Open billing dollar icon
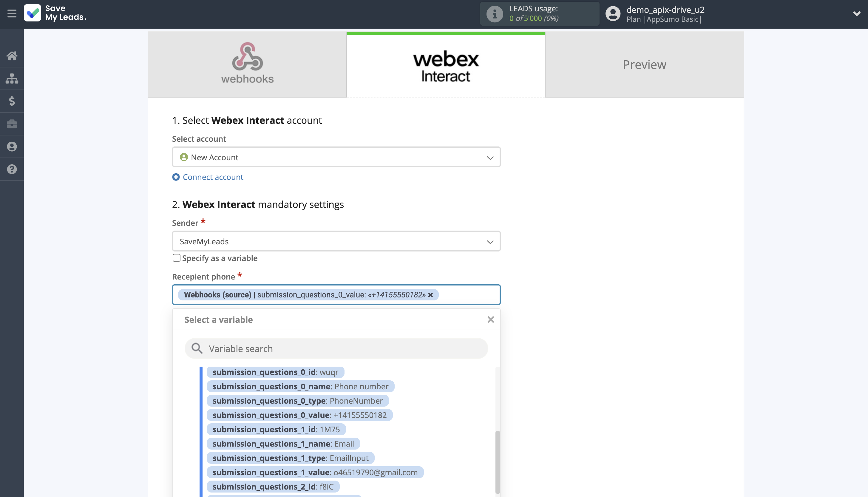Screen dimensions: 868x497 tap(12, 101)
